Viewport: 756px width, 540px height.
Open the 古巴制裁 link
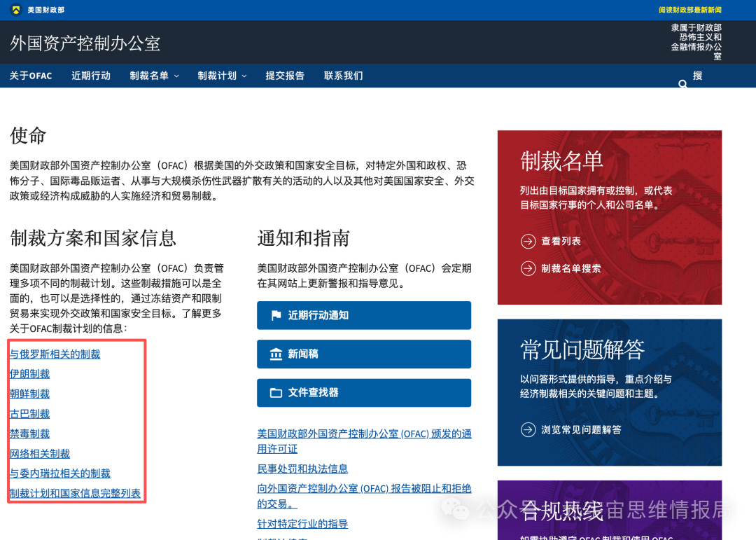29,414
